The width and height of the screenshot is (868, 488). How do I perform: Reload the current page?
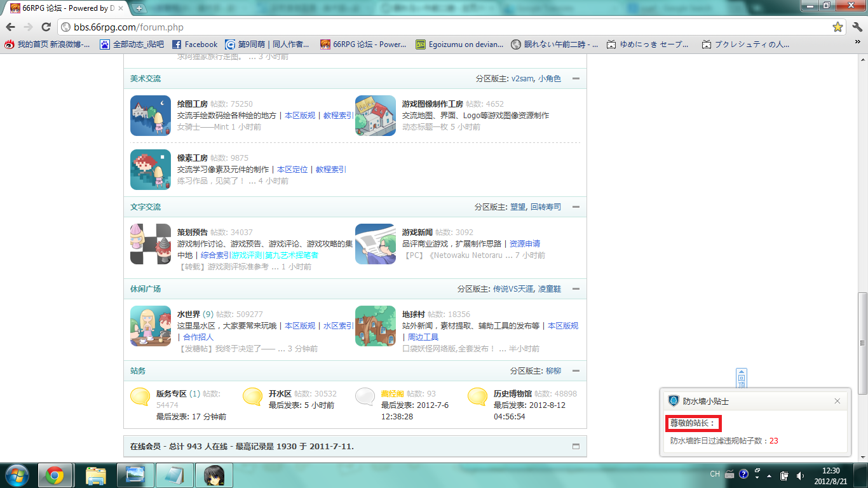[46, 27]
